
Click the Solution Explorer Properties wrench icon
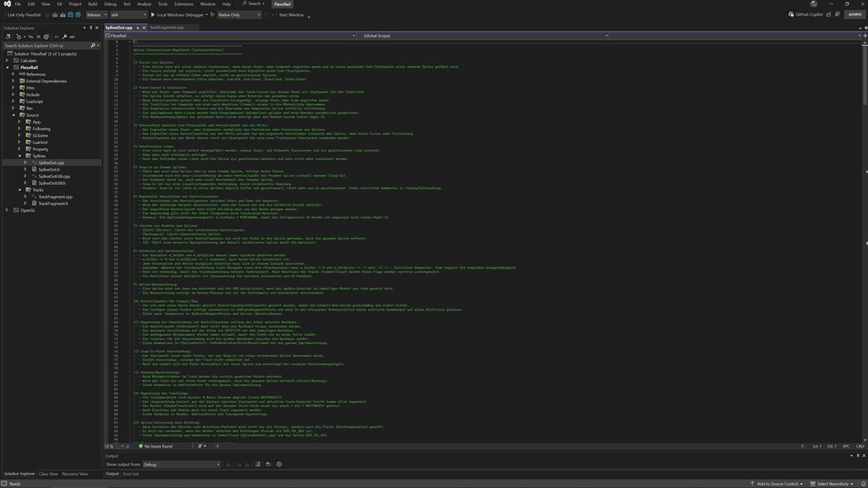coord(64,37)
